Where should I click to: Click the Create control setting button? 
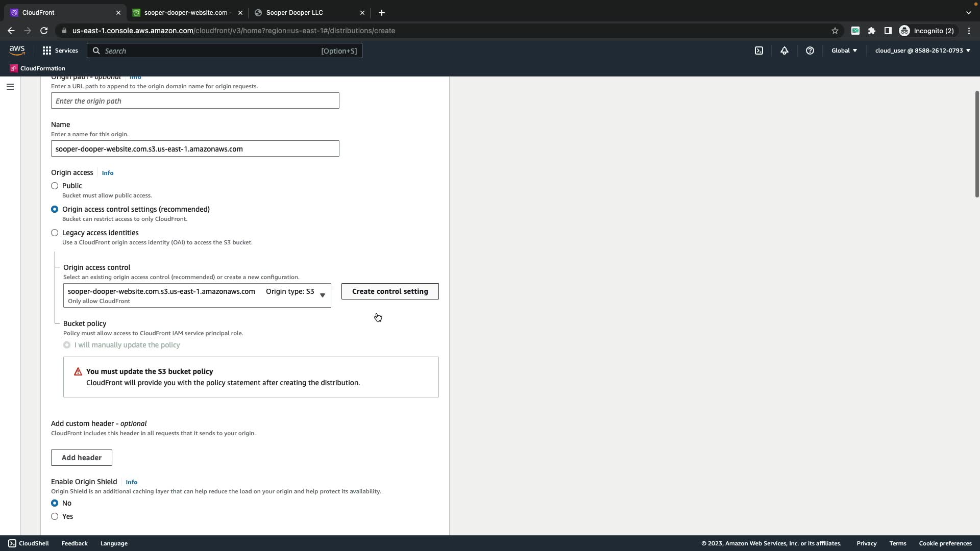(390, 291)
